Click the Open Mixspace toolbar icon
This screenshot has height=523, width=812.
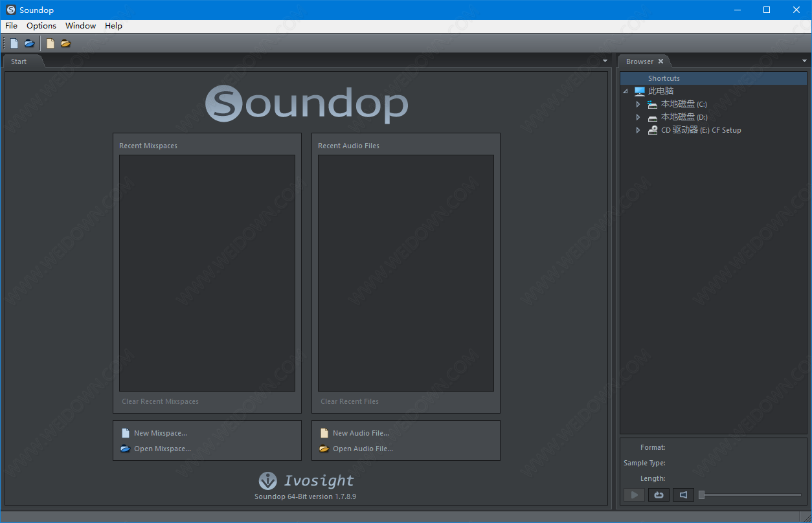29,43
